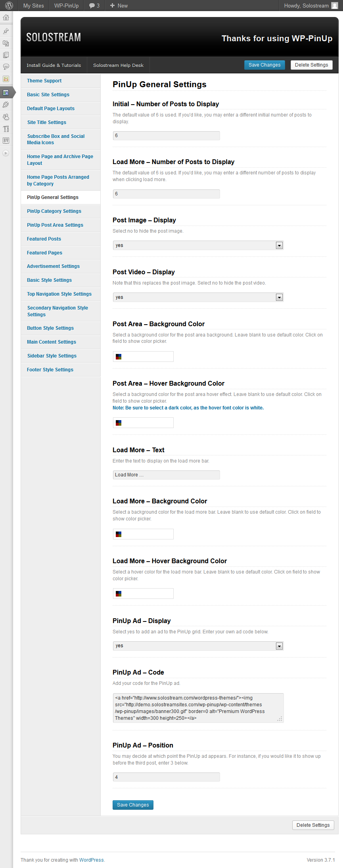Screen dimensions: 343x868
Task: Click the yellow icon in admin sidebar
Action: [6, 79]
